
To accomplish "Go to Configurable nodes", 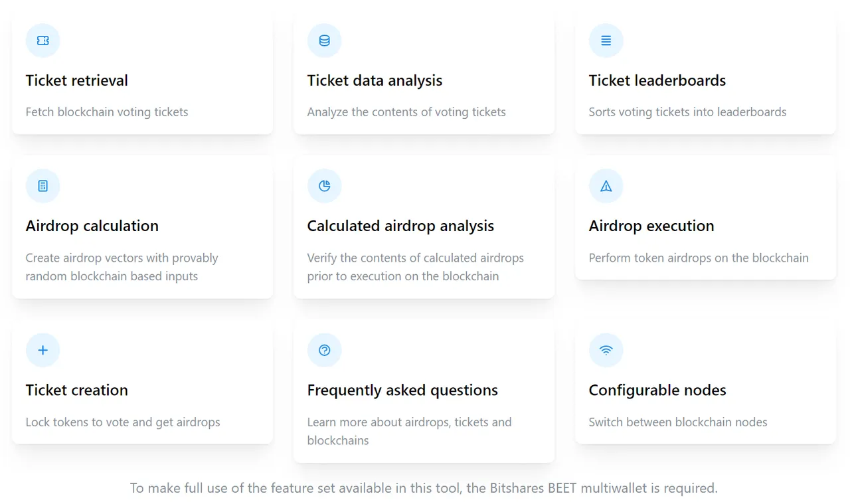I will [657, 390].
